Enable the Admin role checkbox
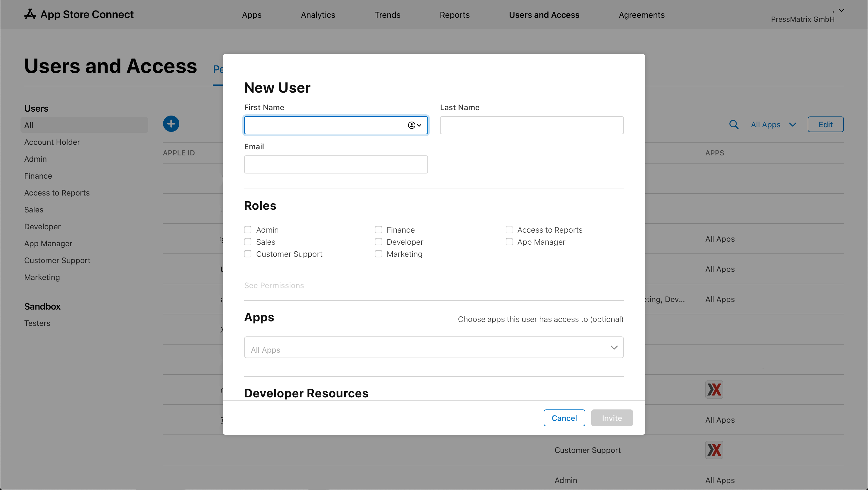The image size is (868, 490). pos(248,230)
